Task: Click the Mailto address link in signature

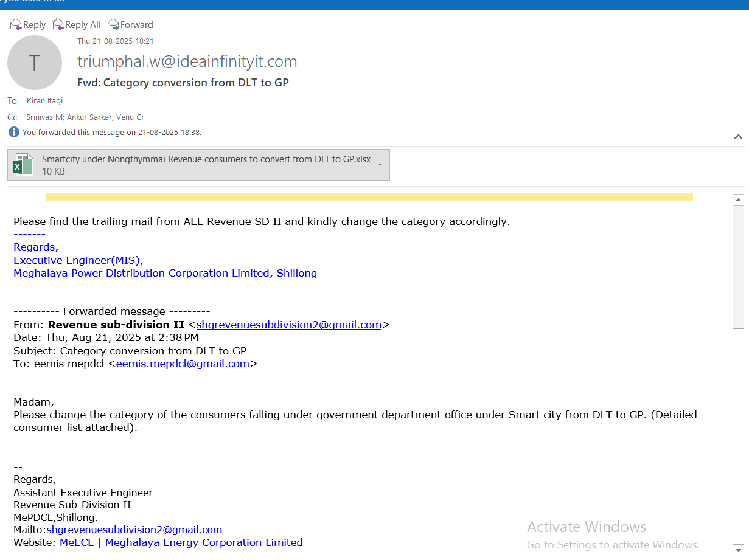Action: tap(134, 530)
